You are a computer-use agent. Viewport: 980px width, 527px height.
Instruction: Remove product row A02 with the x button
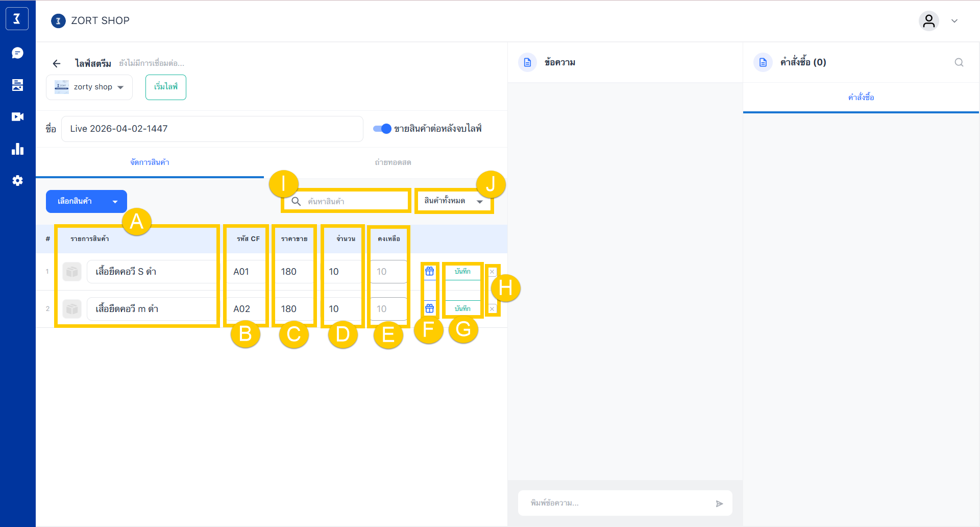point(492,309)
